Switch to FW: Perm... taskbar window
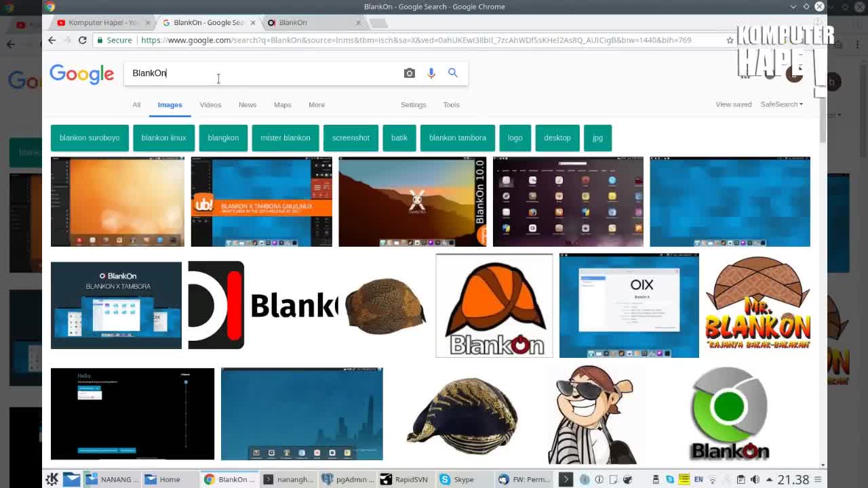 tap(524, 479)
